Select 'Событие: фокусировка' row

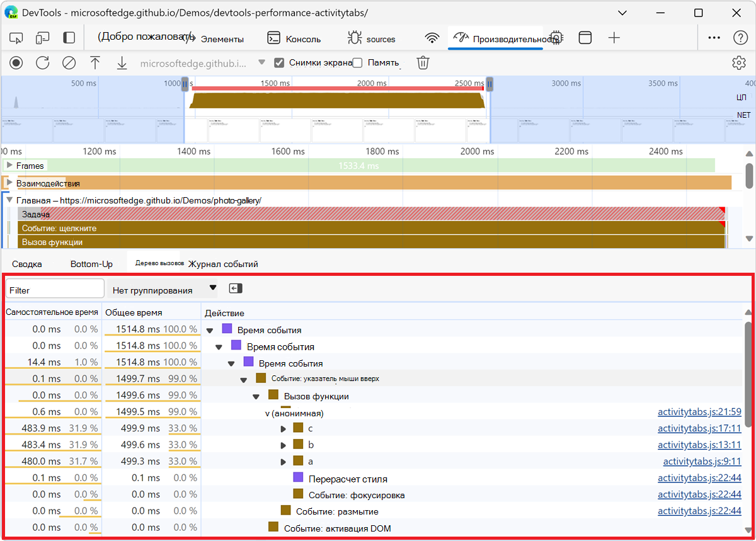[373, 494]
